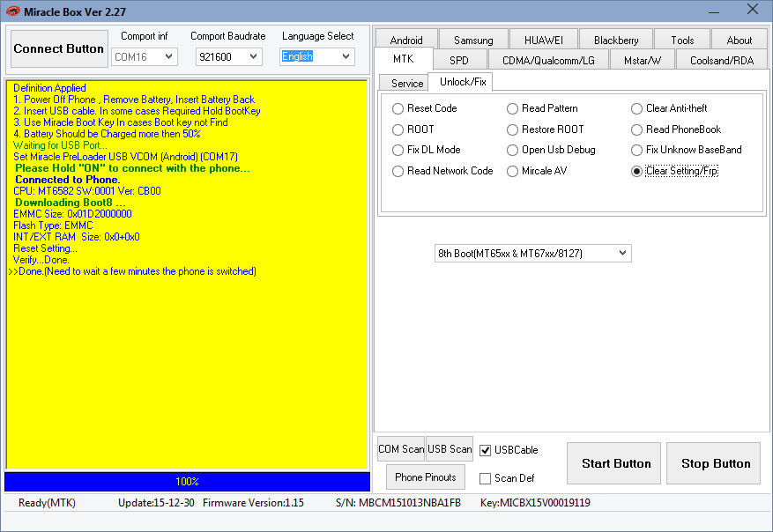Switch to the Android tab
Screen dimensions: 773x532
tap(406, 40)
